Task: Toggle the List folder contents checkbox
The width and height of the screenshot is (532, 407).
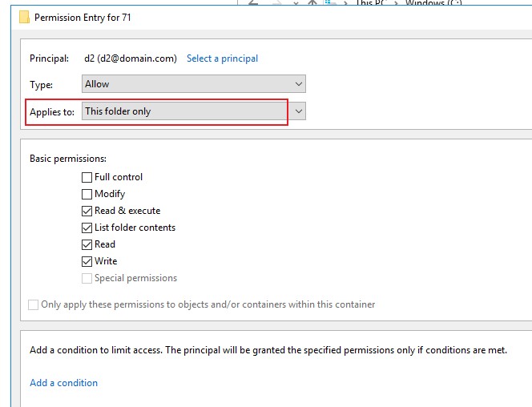Action: click(87, 228)
